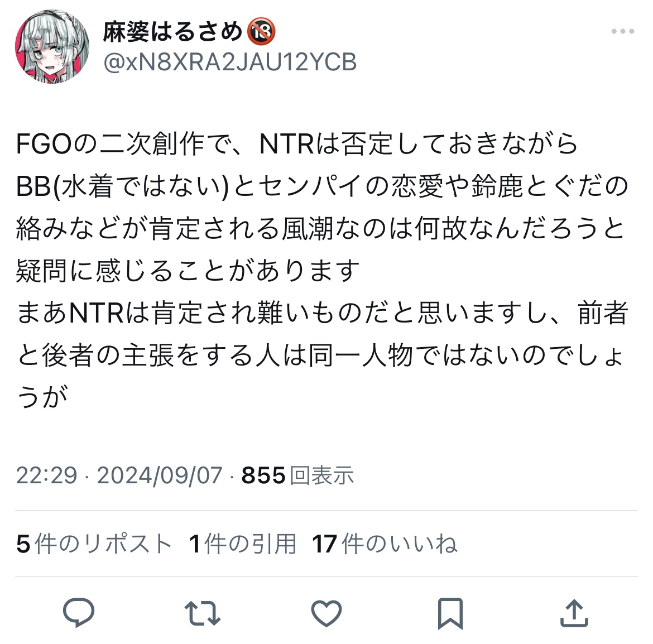Click the 18+ badge next to name
653x644 pixels.
261,32
